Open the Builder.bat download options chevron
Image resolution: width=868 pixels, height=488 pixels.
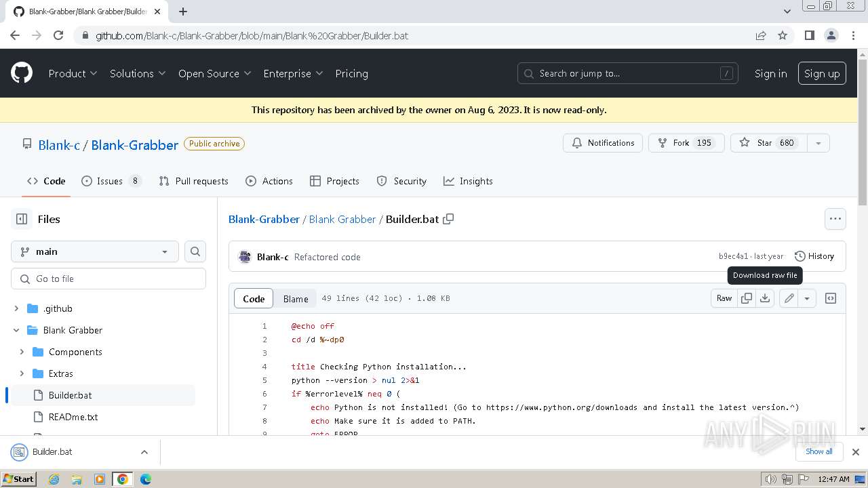tap(144, 452)
